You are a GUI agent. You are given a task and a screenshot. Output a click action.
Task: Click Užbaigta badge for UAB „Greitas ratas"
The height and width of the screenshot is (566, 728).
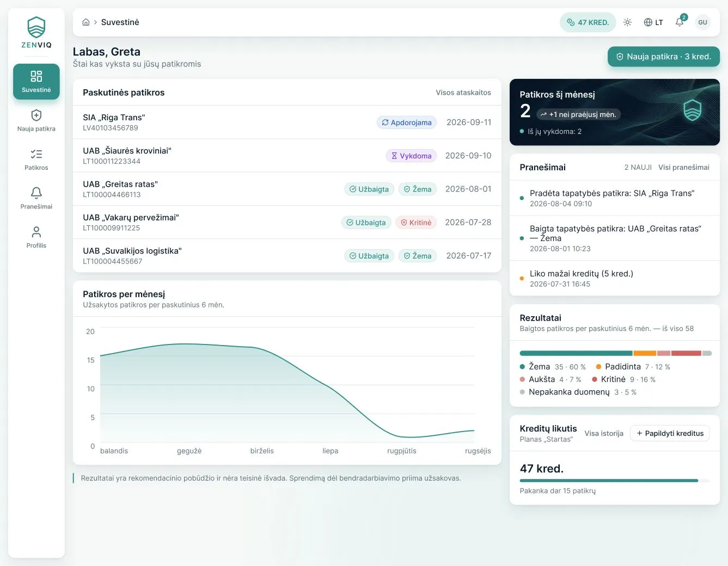coord(369,189)
